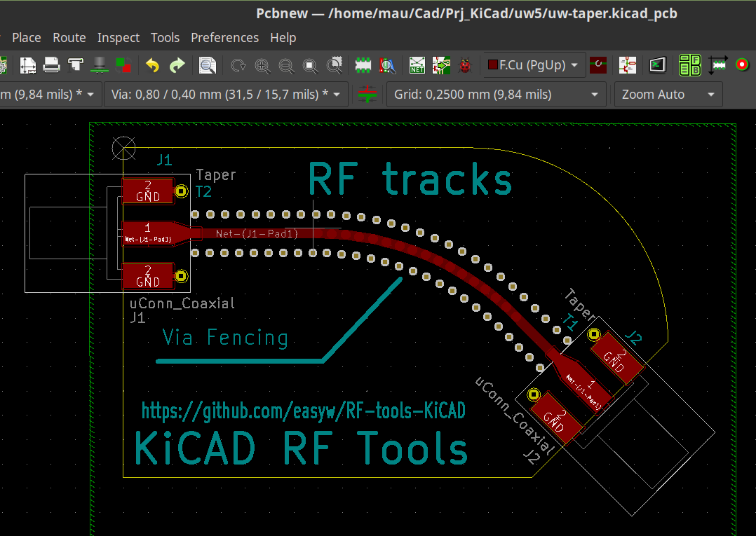Screen dimensions: 756x536
Task: Load netlist with the NET icon
Action: 417,66
